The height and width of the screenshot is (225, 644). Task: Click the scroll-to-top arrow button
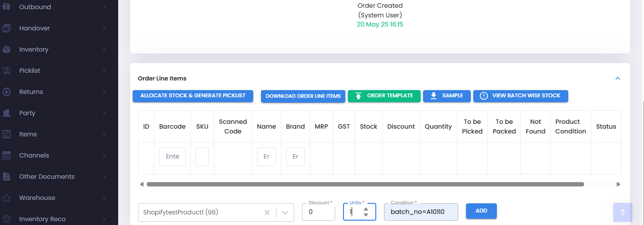pos(622,212)
